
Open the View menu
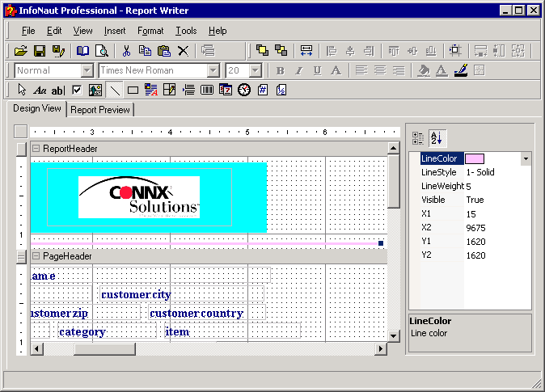82,31
